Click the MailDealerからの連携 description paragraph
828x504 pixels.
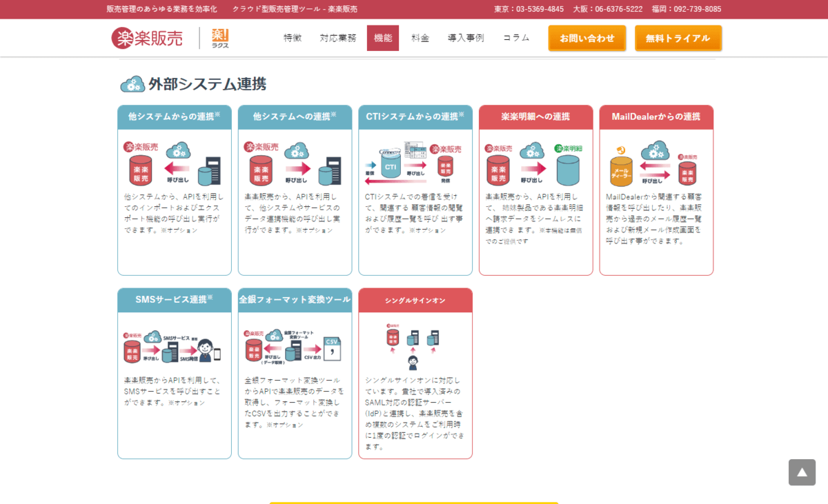654,219
